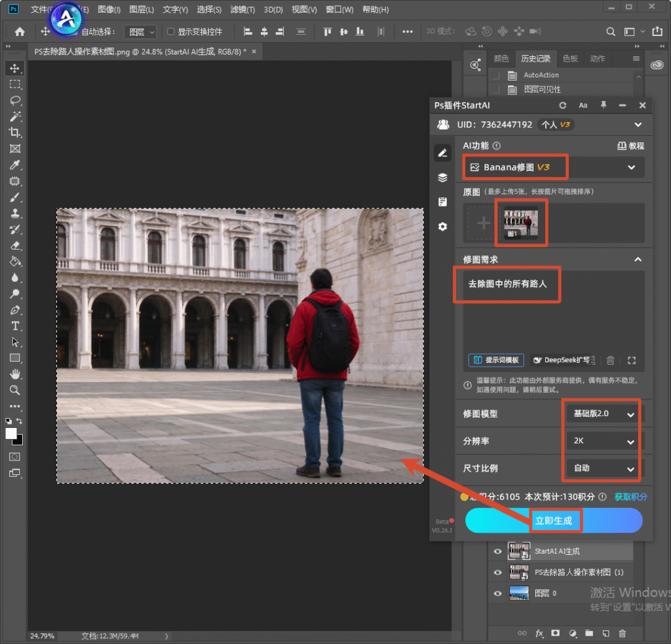Screen dimensions: 671x644
Task: Select the Horizontal Type tool
Action: (15, 326)
